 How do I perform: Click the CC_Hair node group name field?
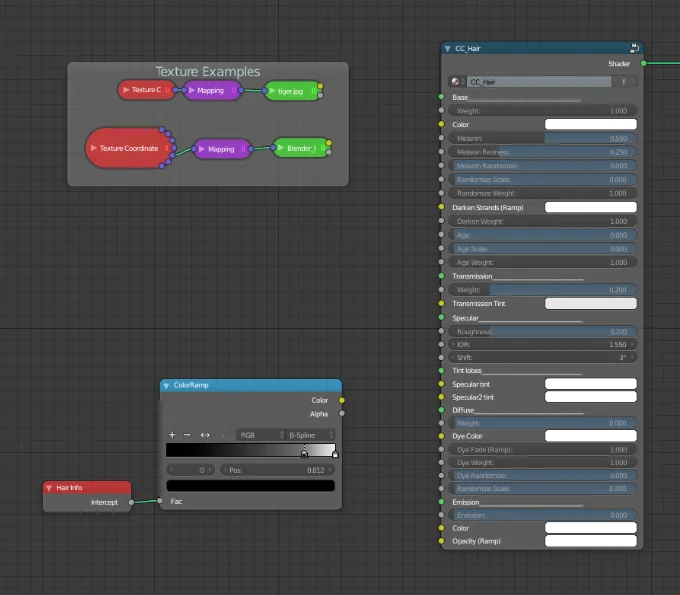coord(539,82)
